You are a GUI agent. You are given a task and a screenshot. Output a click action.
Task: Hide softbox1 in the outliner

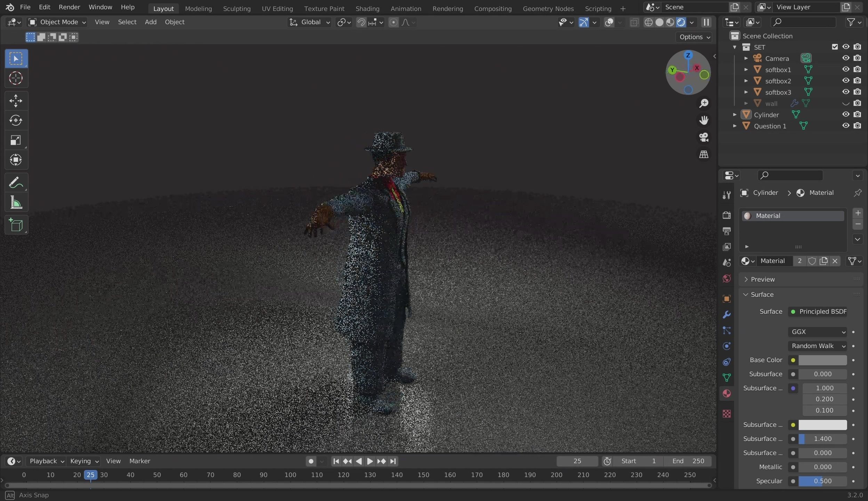coord(845,69)
